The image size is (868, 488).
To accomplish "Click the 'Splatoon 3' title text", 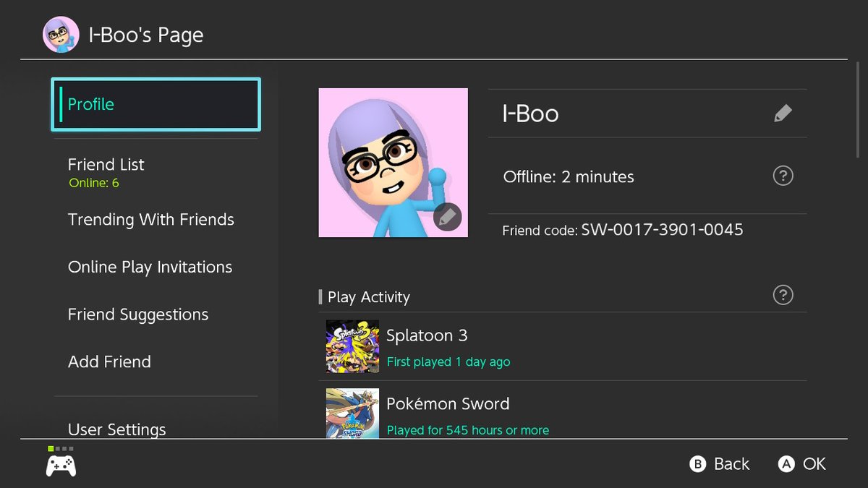I will (427, 335).
